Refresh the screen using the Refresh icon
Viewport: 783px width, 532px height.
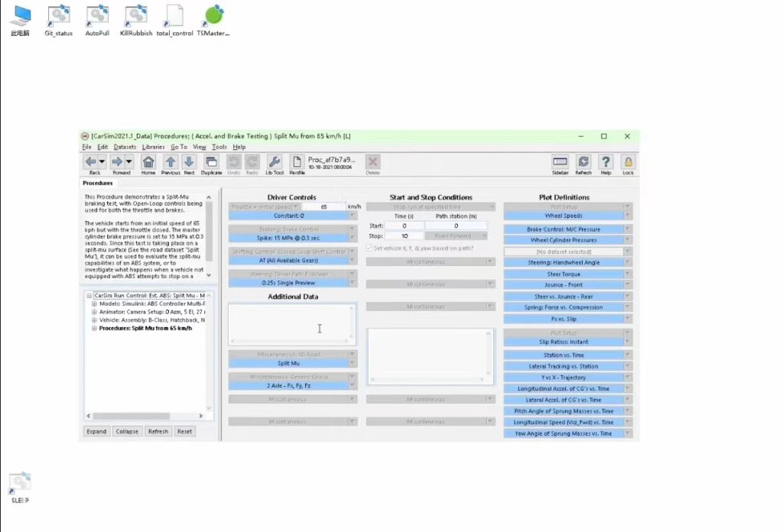[x=583, y=162]
